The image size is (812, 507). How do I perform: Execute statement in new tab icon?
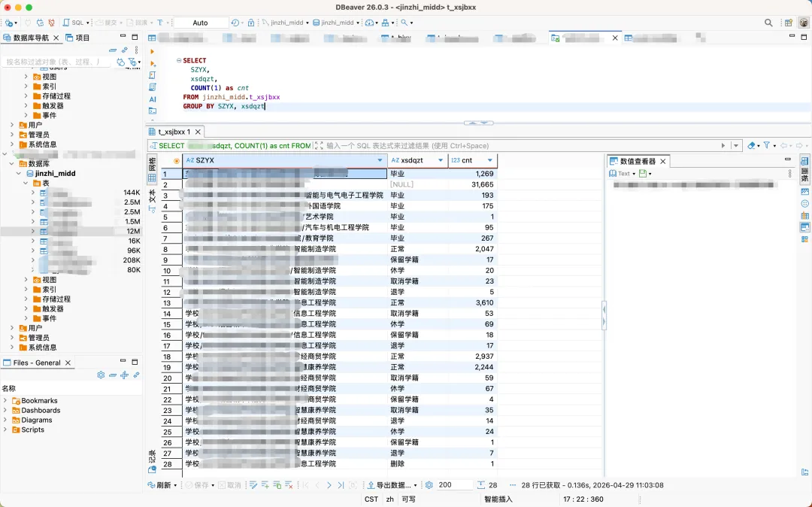(x=152, y=63)
